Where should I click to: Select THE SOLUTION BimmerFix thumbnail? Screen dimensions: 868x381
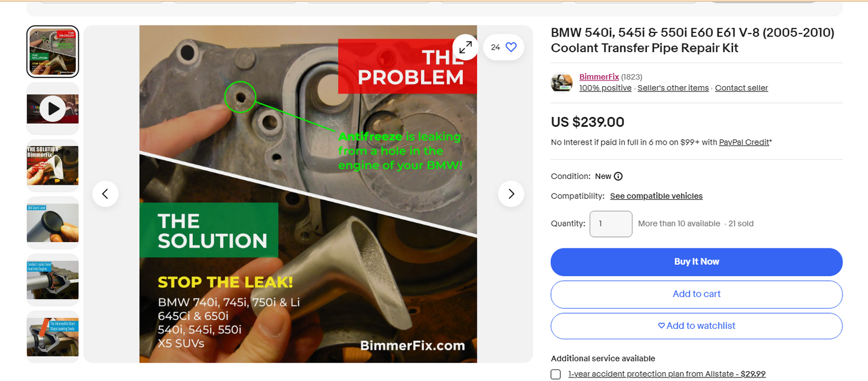(x=53, y=166)
